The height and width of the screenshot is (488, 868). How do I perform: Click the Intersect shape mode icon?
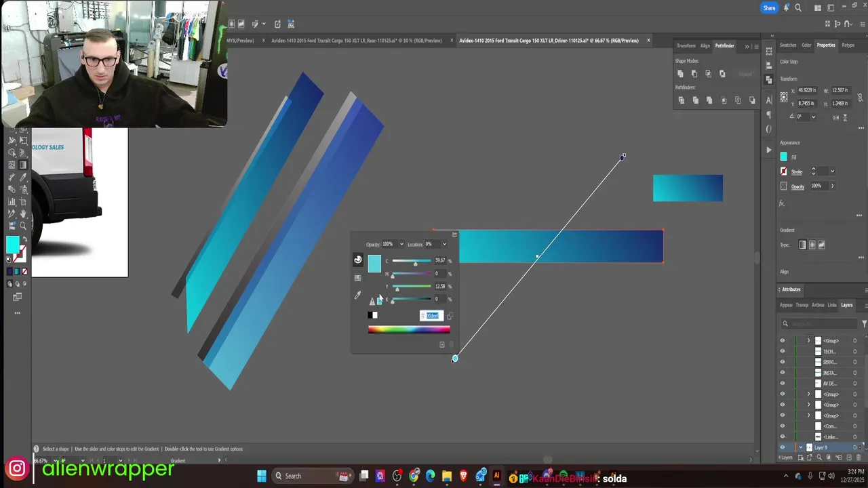click(x=708, y=73)
